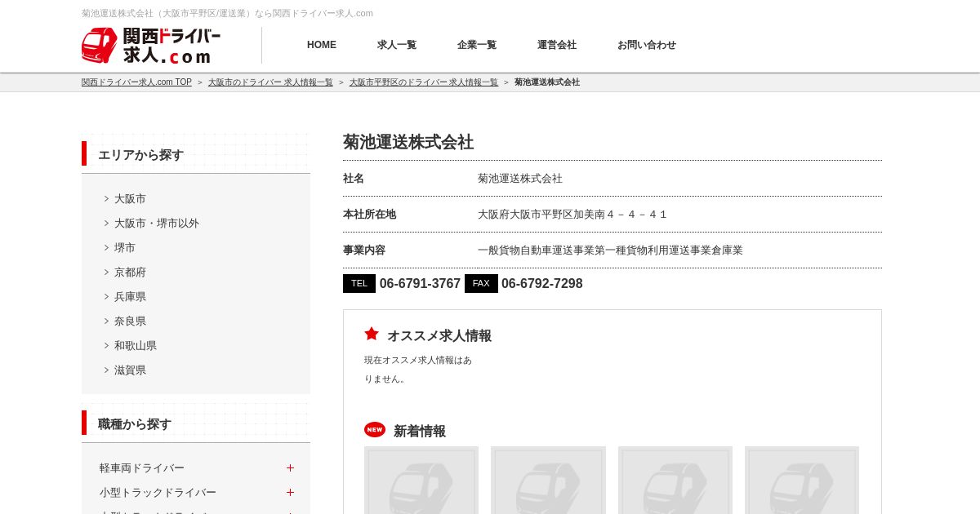
Task: Open the first 新着情報 truck thumbnail
Action: pos(421,481)
